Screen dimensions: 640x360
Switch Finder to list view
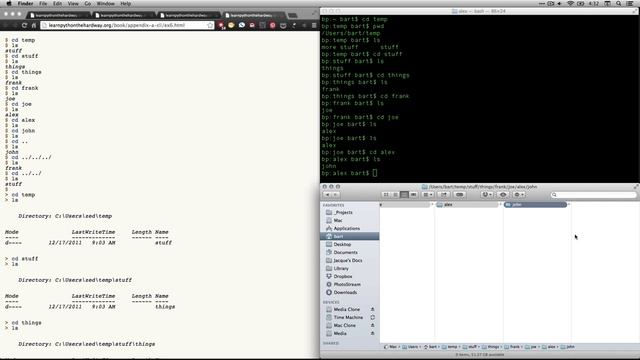(x=395, y=195)
